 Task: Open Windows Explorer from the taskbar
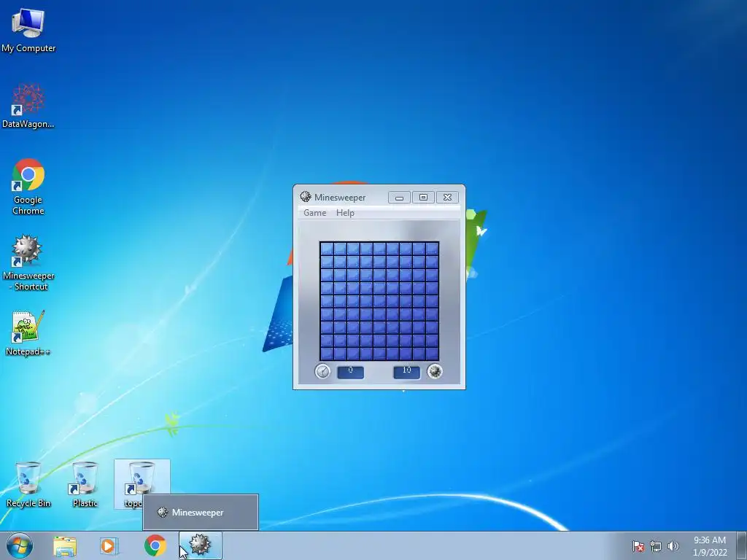tap(65, 545)
